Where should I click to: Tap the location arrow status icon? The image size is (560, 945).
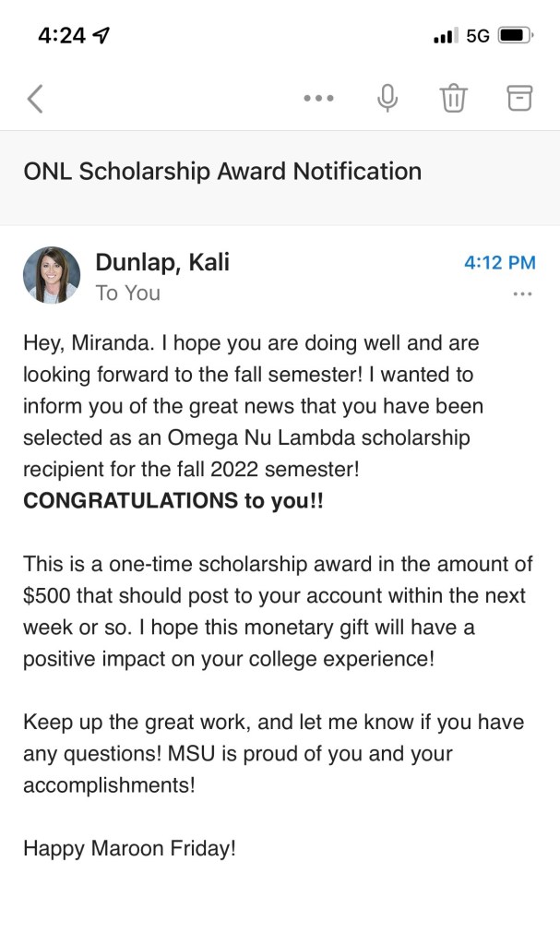coord(101,35)
